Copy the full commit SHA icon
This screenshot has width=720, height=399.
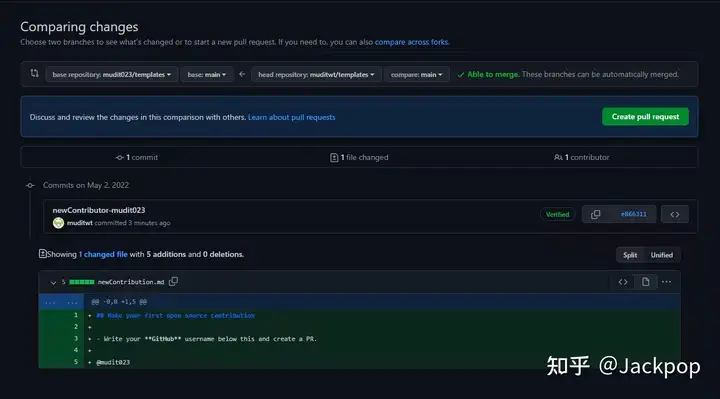coord(596,214)
